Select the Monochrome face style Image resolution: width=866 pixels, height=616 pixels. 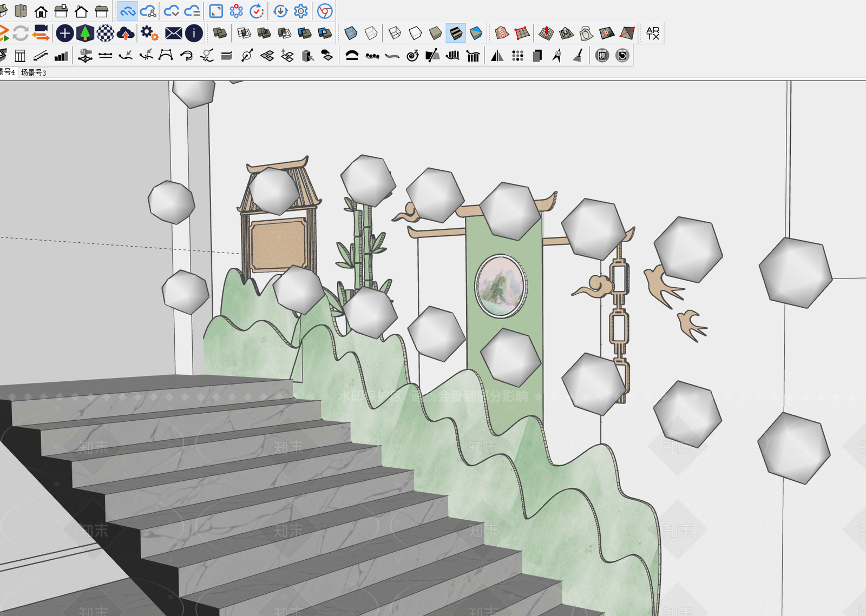476,33
